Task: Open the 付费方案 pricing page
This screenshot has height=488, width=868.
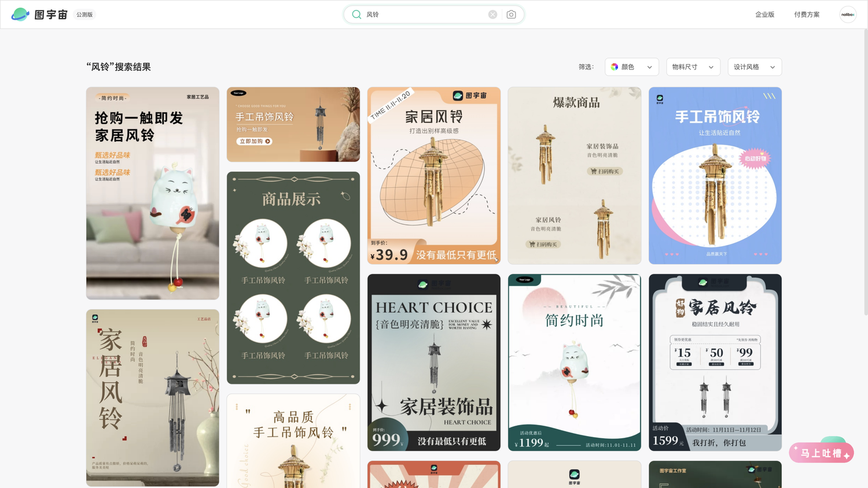Action: [807, 14]
